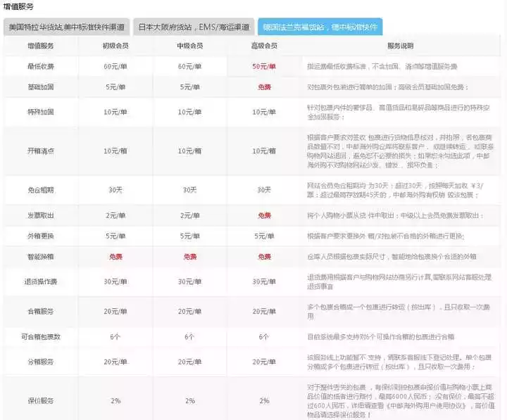Select the 退货操作费 row label
This screenshot has height=420, width=507.
pos(40,281)
